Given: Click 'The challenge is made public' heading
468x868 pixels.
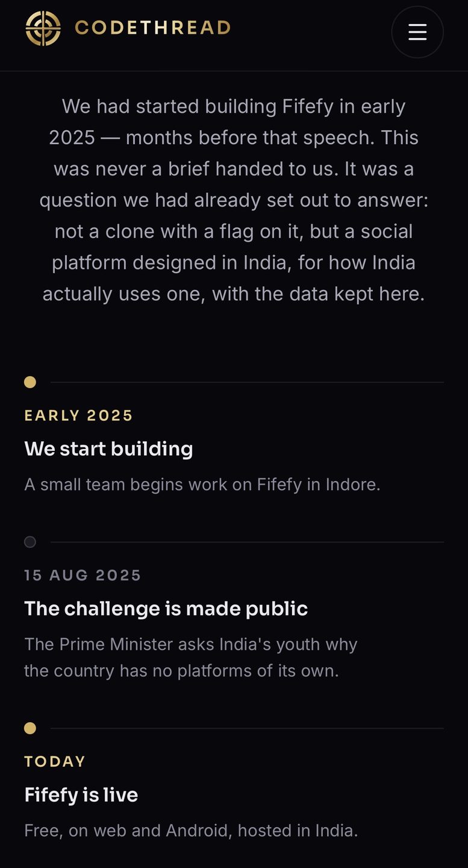Looking at the screenshot, I should (166, 608).
